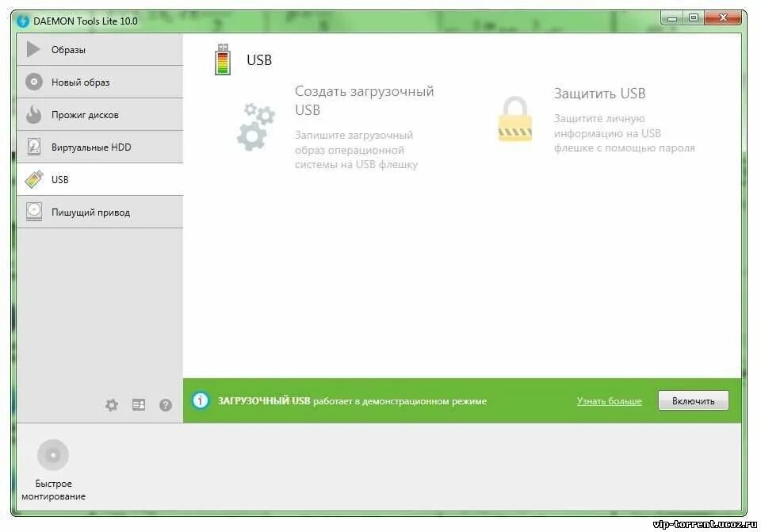Open settings via the gear icon
This screenshot has height=532, width=761.
(x=112, y=405)
